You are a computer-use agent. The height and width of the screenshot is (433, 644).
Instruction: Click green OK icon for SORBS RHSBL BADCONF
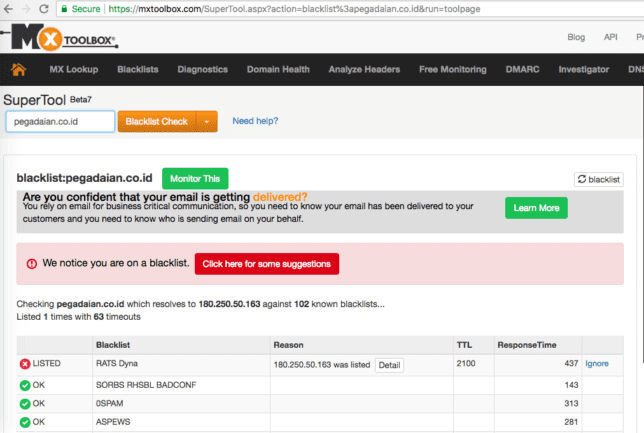coord(25,385)
